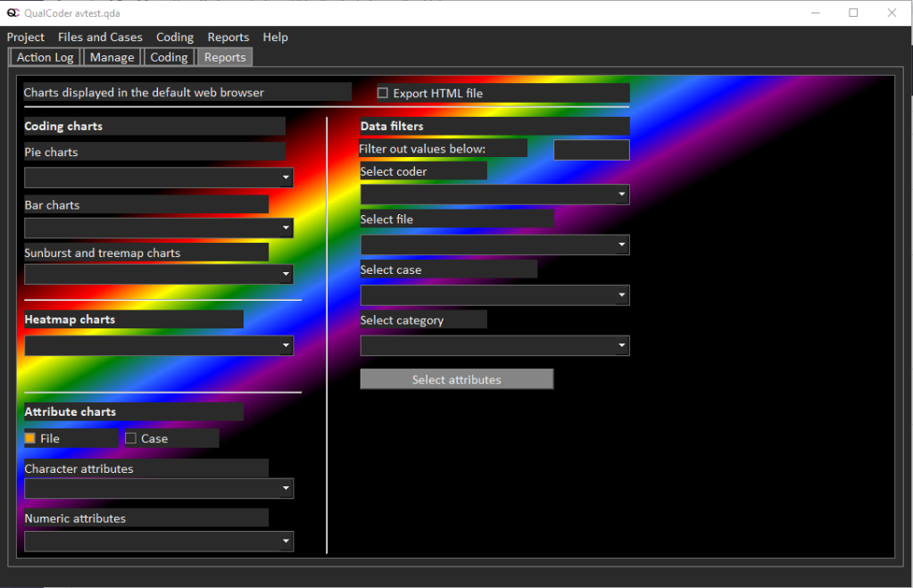913x588 pixels.
Task: Open the Files and Cases menu
Action: [100, 37]
